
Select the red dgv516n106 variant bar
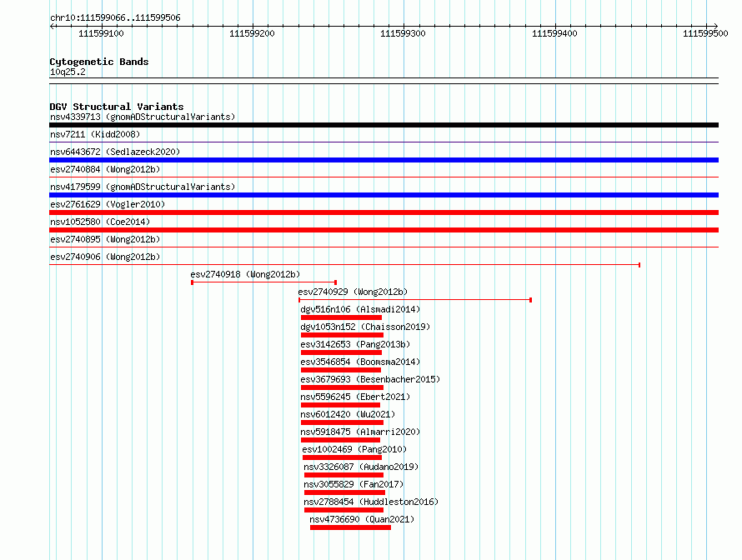pyautogui.click(x=341, y=317)
